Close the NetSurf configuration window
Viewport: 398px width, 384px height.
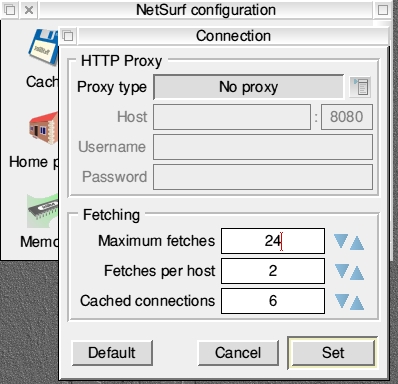tap(29, 10)
